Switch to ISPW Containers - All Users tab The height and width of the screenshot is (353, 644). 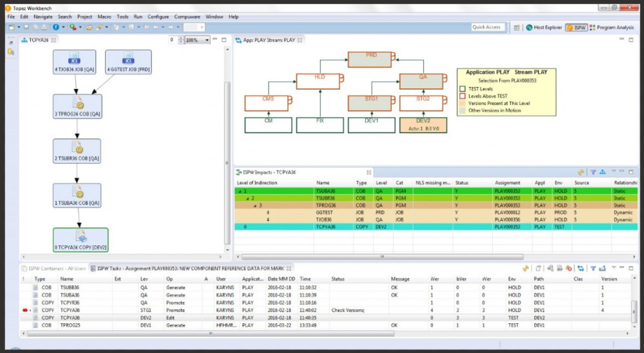click(x=53, y=269)
